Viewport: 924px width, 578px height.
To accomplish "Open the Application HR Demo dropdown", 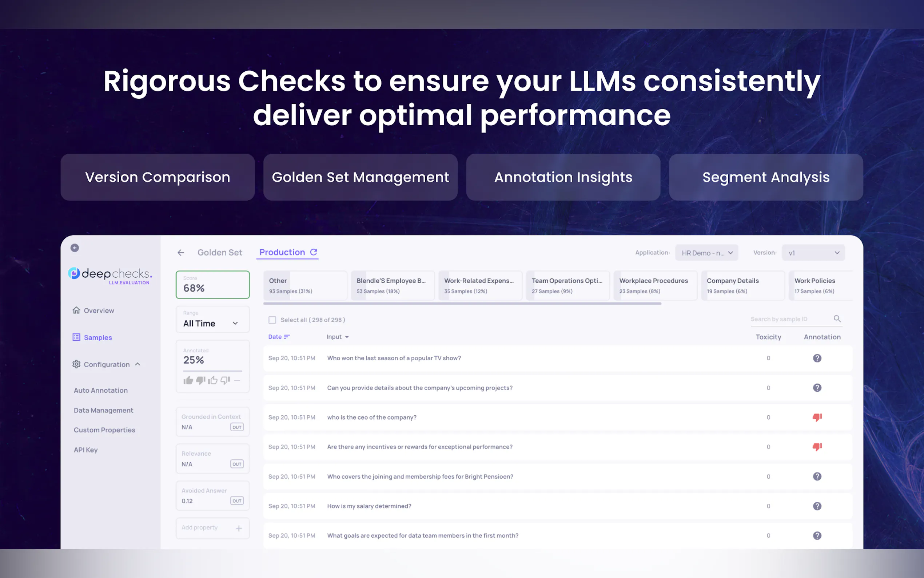I will pyautogui.click(x=706, y=253).
